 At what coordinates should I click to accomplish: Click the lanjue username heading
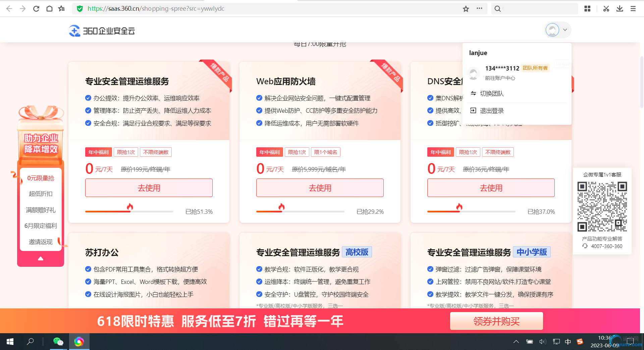click(478, 53)
